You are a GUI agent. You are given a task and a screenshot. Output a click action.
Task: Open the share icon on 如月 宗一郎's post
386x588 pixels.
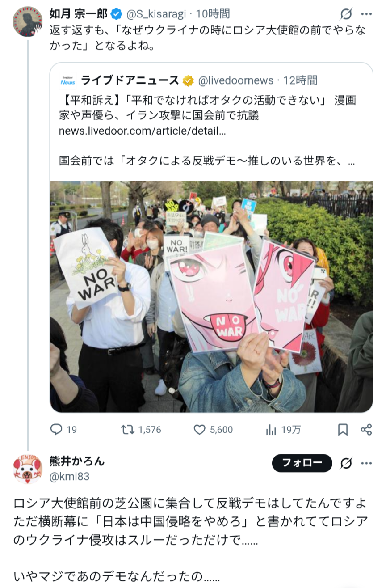pyautogui.click(x=366, y=430)
